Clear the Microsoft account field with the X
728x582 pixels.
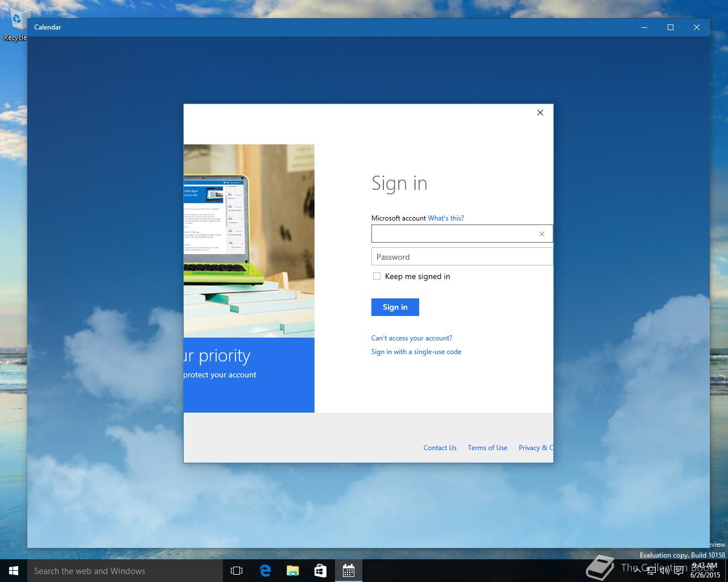[542, 234]
